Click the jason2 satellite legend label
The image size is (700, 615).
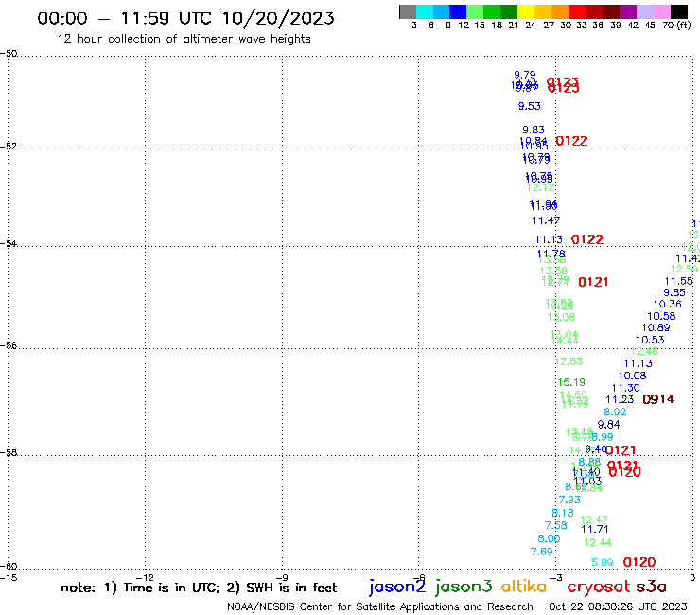(397, 587)
